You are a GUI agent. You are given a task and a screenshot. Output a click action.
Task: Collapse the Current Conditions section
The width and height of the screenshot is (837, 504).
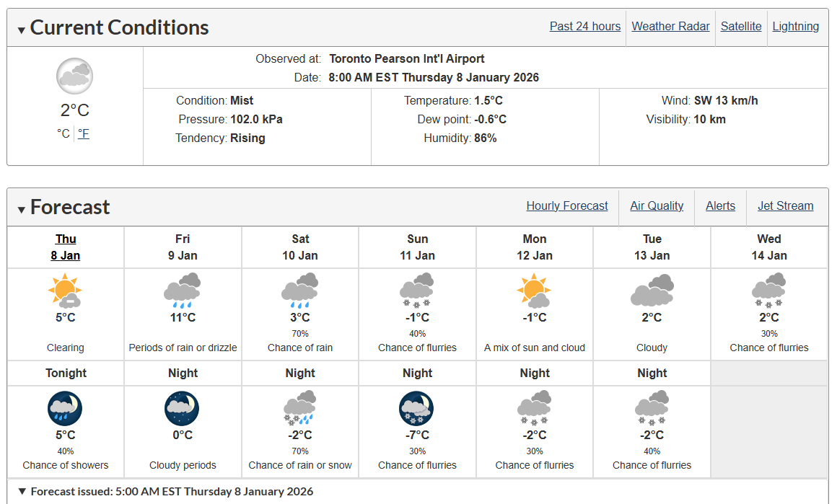pyautogui.click(x=22, y=30)
